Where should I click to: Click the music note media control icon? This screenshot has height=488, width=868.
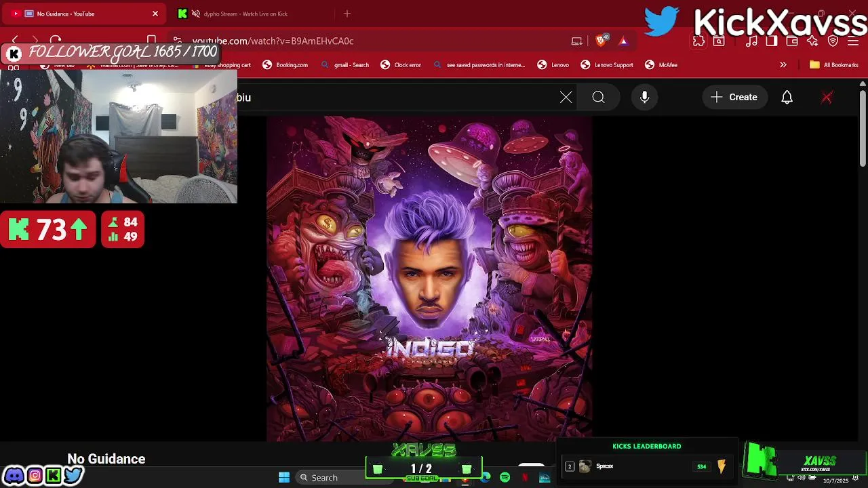click(x=751, y=41)
